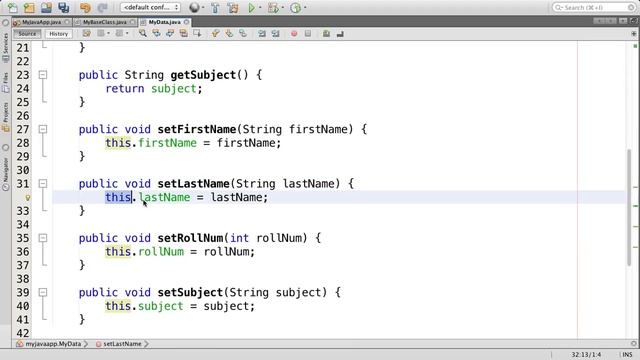
Task: Toggle Rectangular Selection mode
Action: (198, 33)
